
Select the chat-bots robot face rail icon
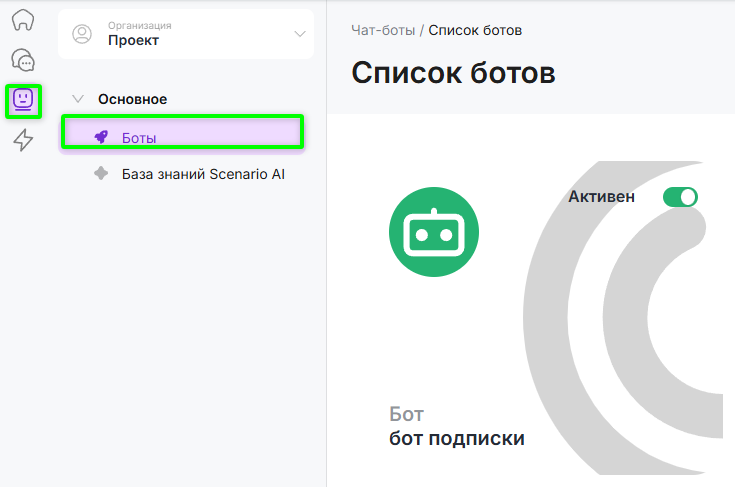point(22,100)
